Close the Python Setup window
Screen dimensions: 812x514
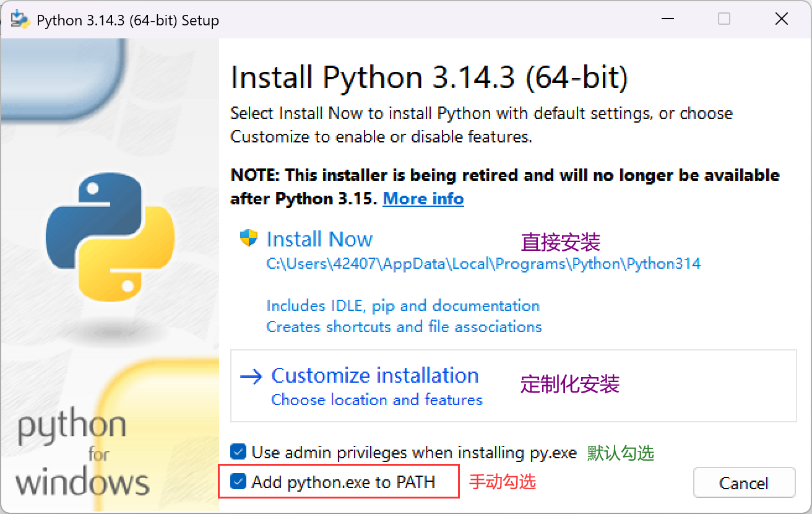tap(781, 19)
